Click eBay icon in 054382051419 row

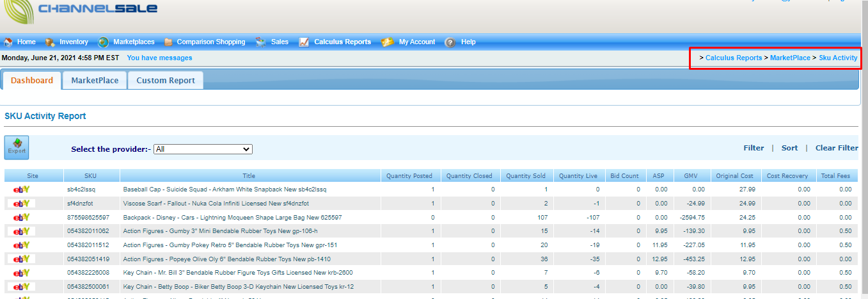[22, 259]
